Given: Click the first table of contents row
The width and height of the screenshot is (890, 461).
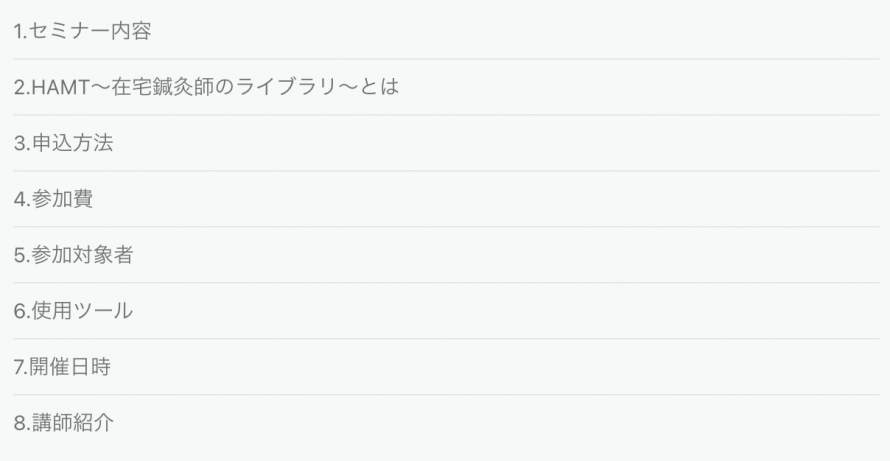Looking at the screenshot, I should (x=82, y=31).
